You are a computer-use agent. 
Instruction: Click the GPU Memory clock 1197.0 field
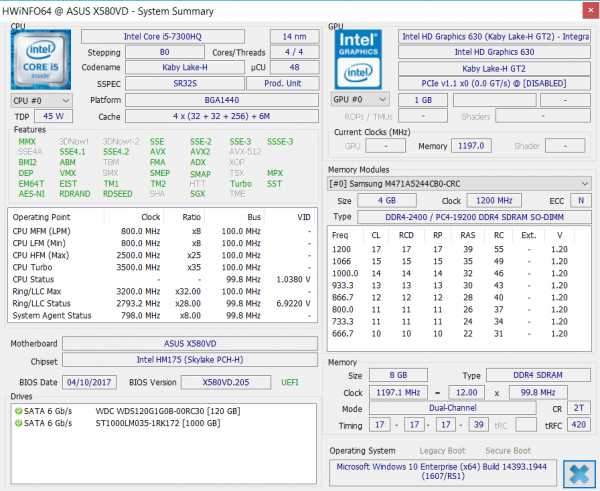point(471,146)
